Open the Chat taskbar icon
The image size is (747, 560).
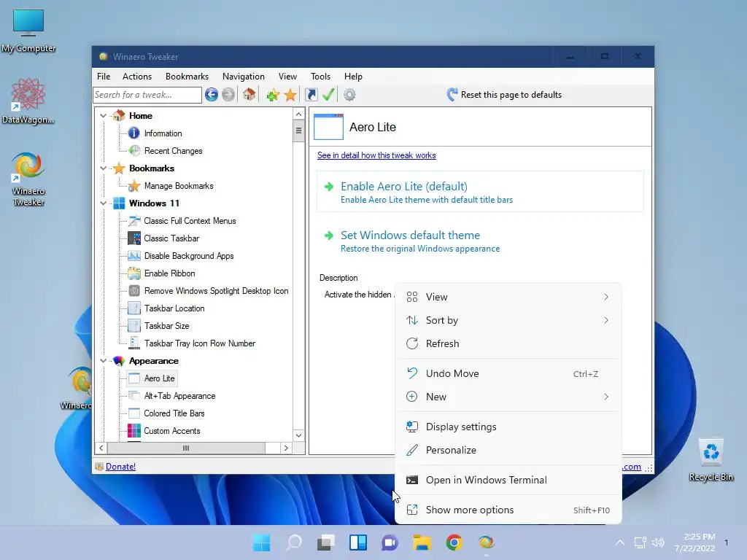[390, 542]
